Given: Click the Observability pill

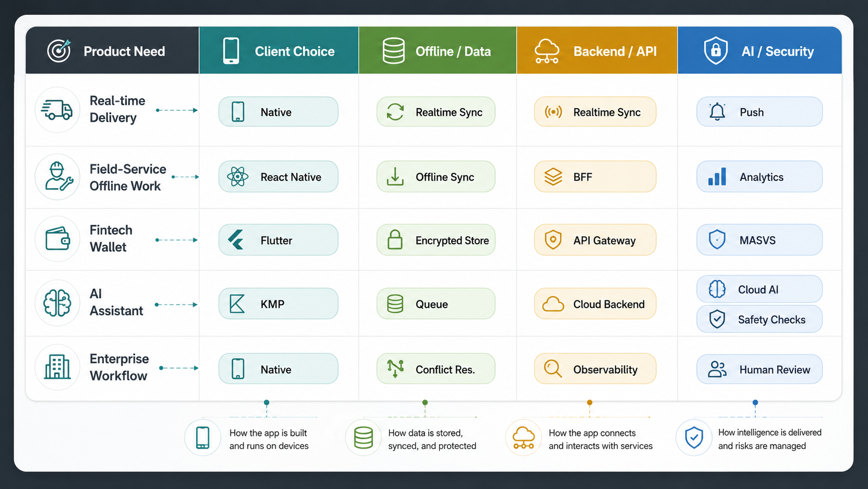Looking at the screenshot, I should coord(595,369).
